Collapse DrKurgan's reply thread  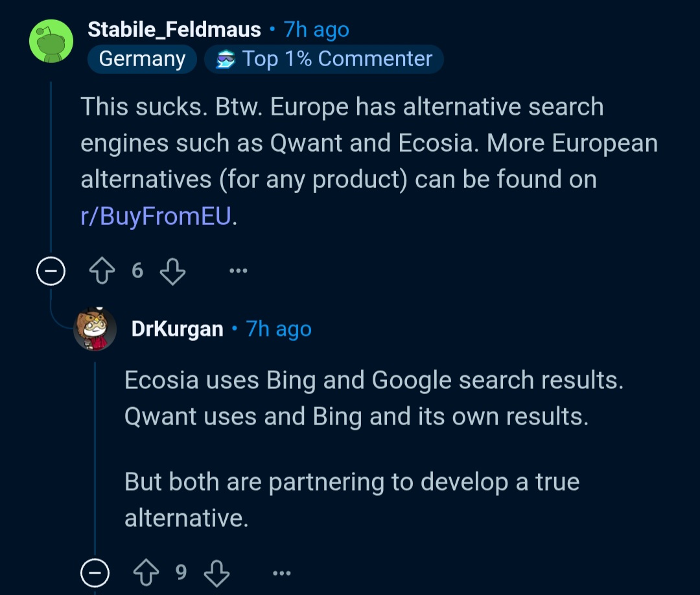(95, 573)
